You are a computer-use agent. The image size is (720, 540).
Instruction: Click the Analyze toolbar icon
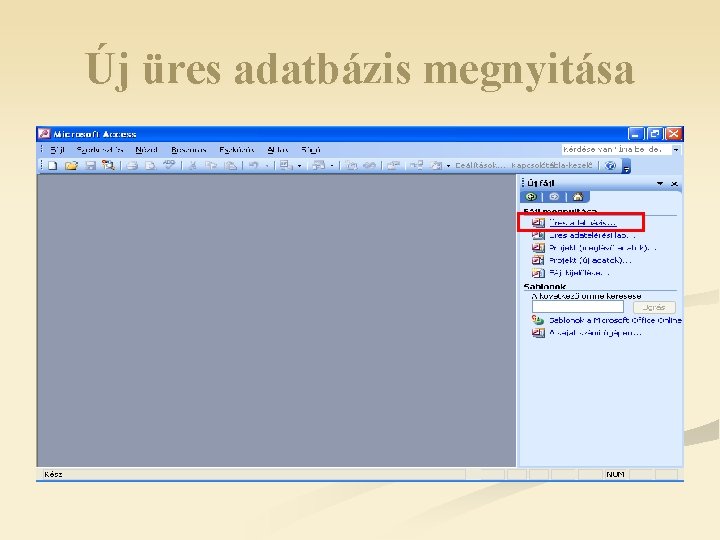(319, 166)
